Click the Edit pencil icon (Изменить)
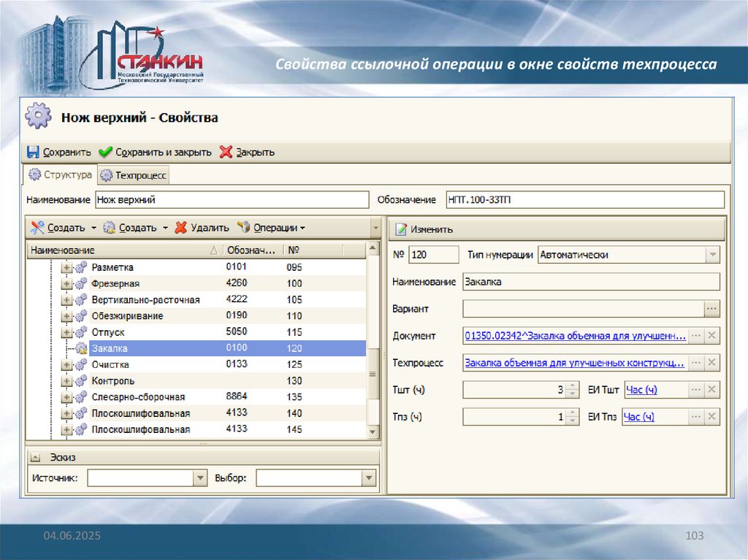Image resolution: width=748 pixels, height=560 pixels. click(x=400, y=229)
